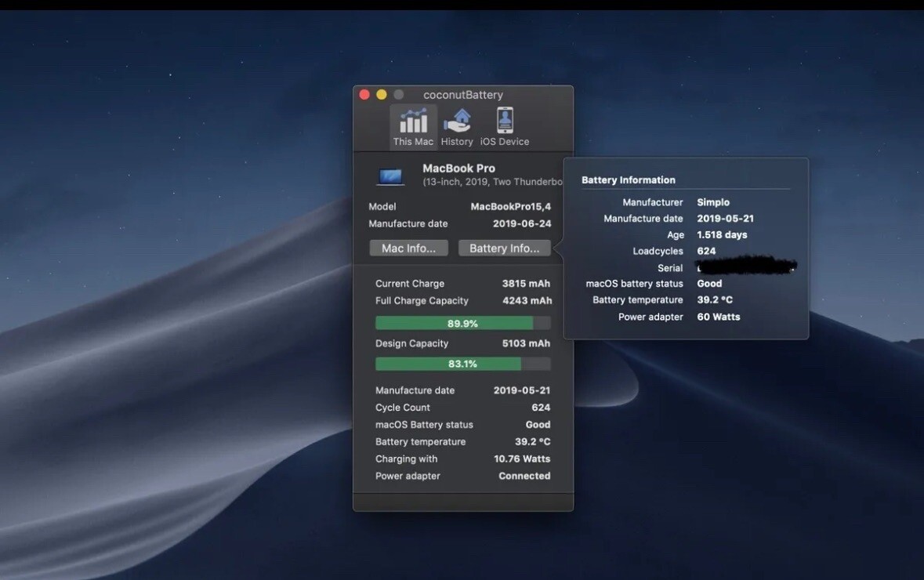The width and height of the screenshot is (924, 580).
Task: Click the 13-inch 2019 model subtitle
Action: 493,182
